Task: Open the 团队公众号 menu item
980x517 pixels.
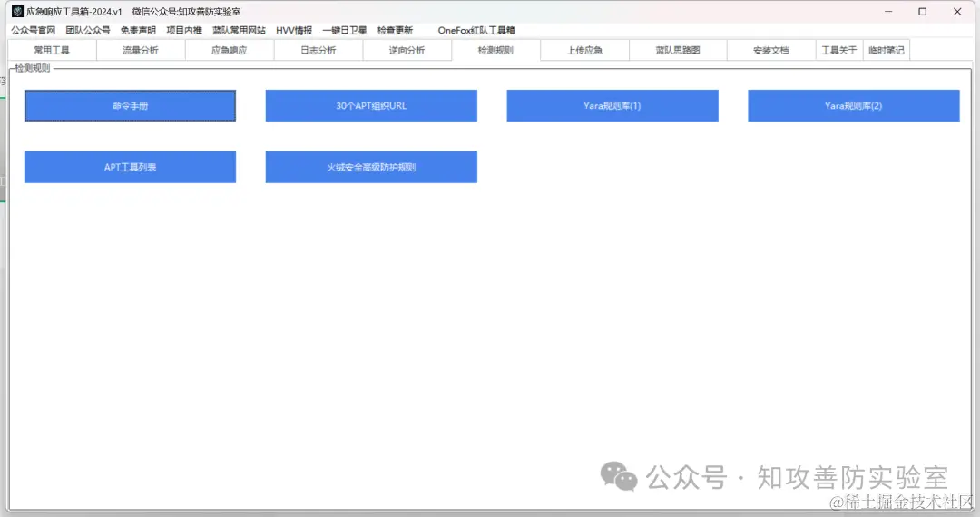Action: pyautogui.click(x=87, y=30)
